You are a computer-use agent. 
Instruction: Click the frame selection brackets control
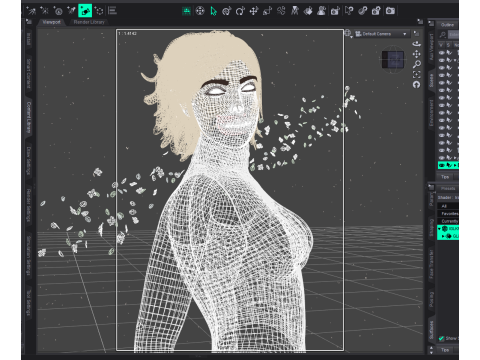tap(417, 74)
